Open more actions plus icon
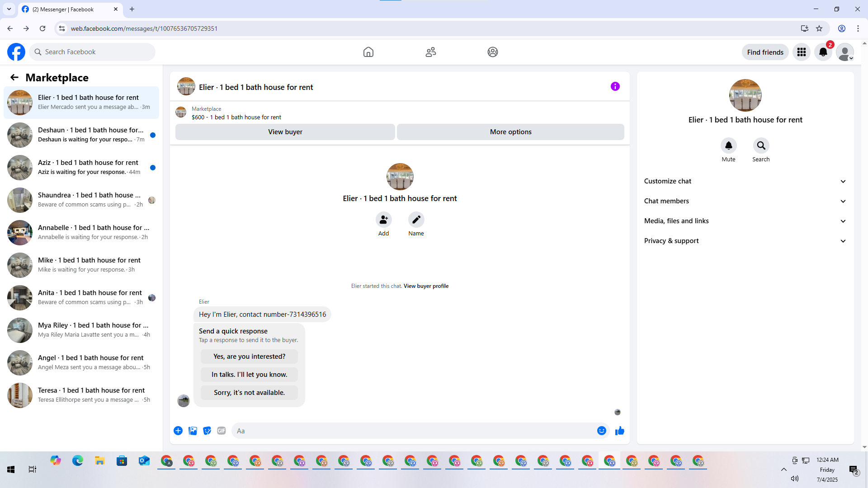 (178, 431)
